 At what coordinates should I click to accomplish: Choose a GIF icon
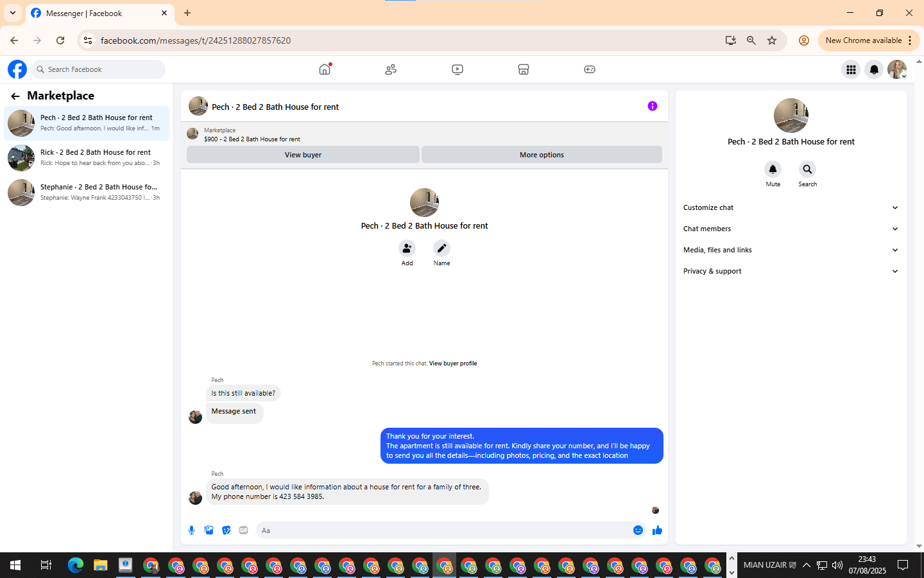[x=243, y=530]
